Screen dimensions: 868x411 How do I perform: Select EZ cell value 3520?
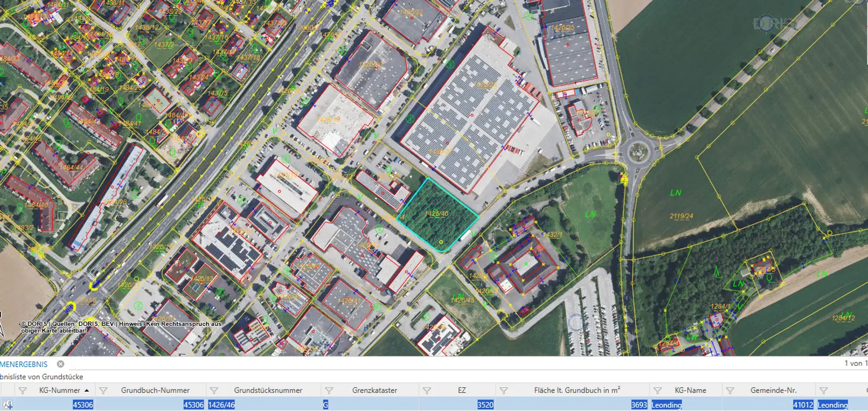[x=457, y=405]
